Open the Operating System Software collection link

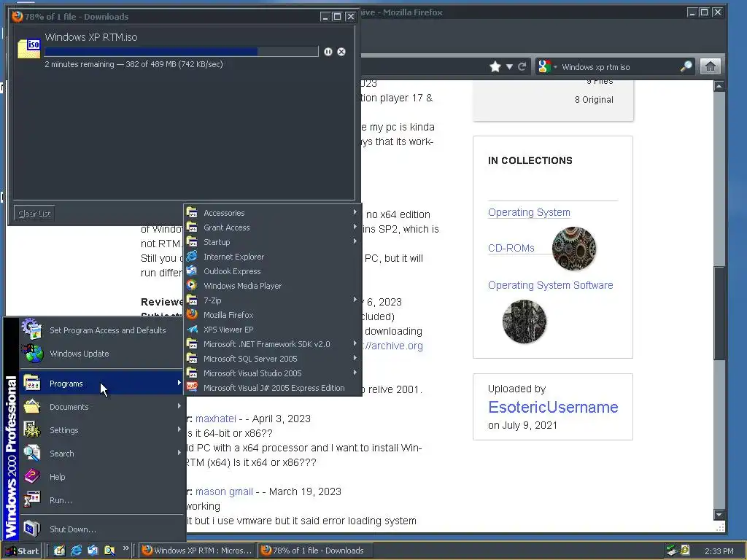550,285
